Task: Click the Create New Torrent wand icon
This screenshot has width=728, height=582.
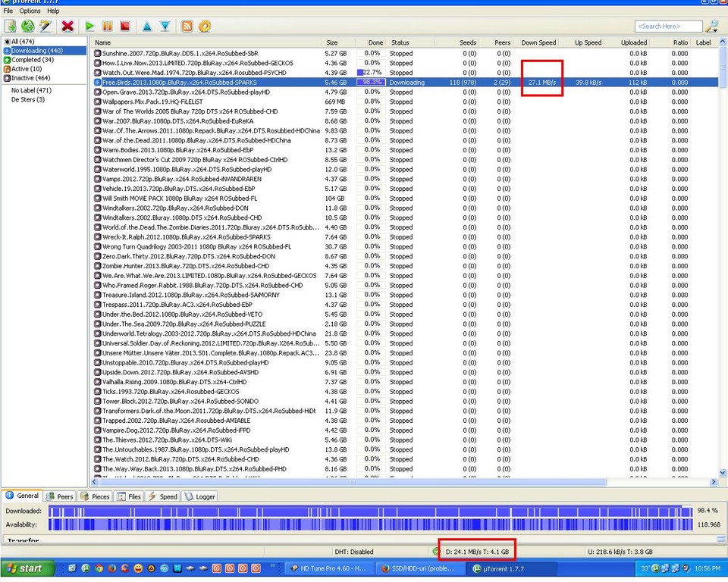Action: coord(45,26)
